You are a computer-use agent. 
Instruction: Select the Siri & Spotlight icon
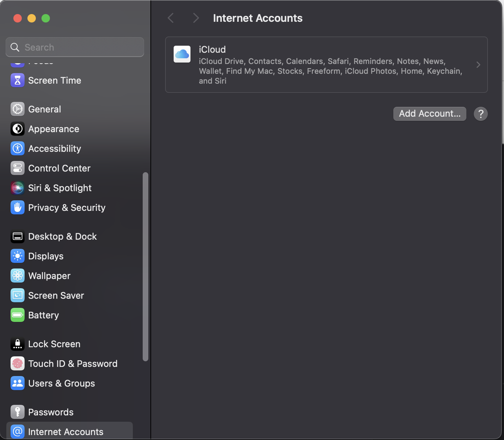(18, 188)
